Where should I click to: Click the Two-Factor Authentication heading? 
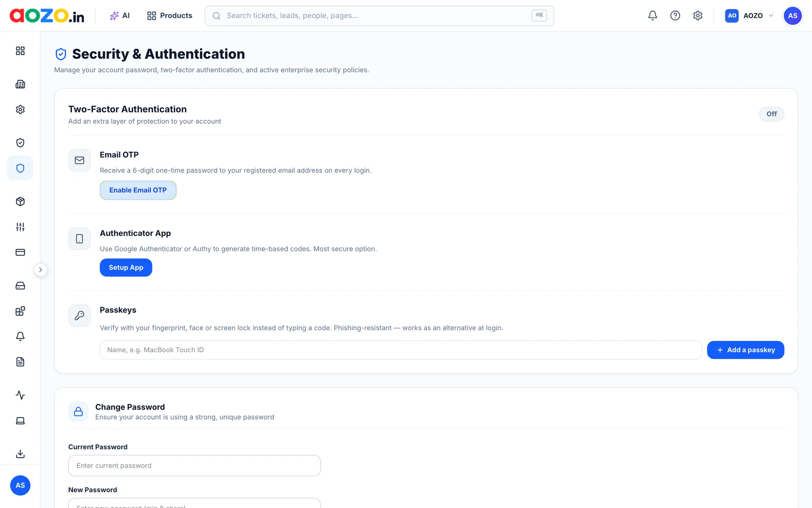(x=128, y=109)
